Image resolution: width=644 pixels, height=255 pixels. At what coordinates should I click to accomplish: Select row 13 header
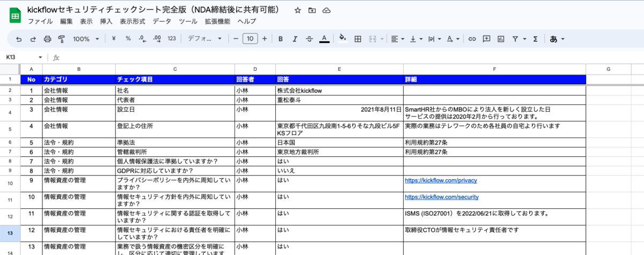pos(10,232)
